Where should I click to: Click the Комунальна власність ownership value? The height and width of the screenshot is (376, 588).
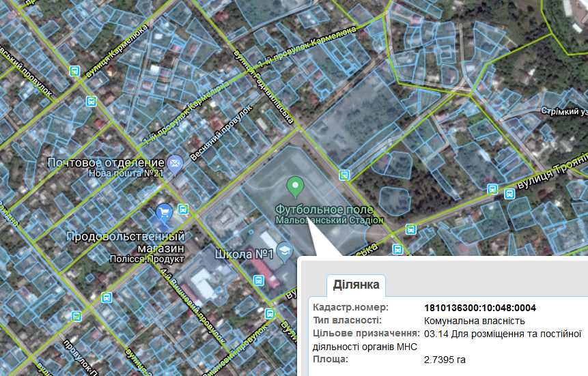[474, 321]
